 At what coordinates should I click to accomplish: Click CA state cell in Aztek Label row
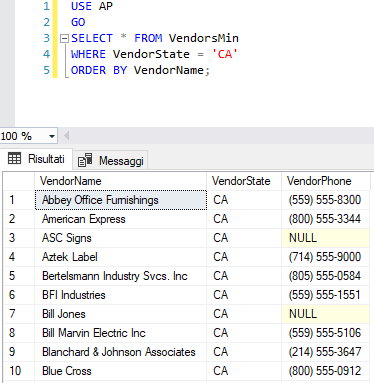244,257
